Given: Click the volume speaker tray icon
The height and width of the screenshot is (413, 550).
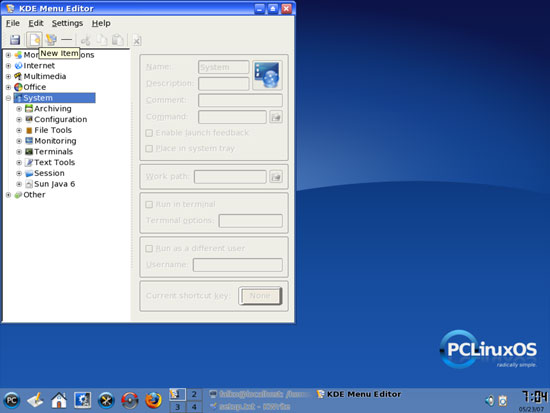Looking at the screenshot, I should 489,400.
